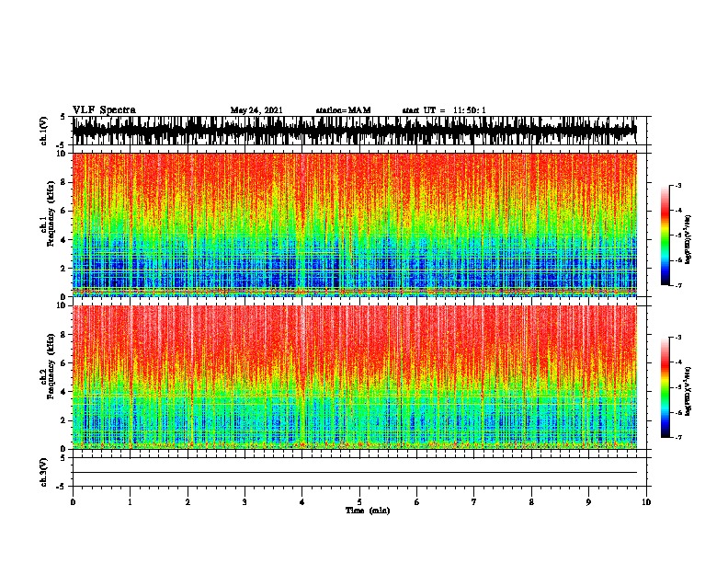Click the "0" tick on the time axis
The image size is (728, 563).
point(73,502)
